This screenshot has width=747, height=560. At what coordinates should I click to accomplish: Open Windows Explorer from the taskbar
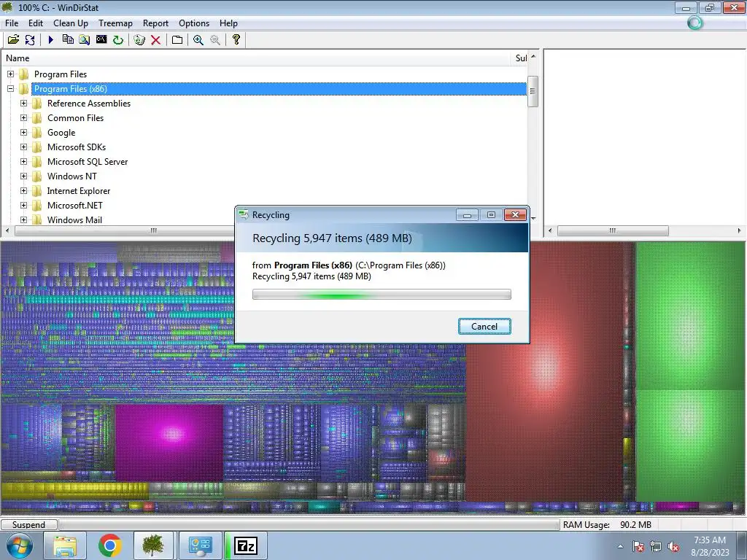point(65,545)
